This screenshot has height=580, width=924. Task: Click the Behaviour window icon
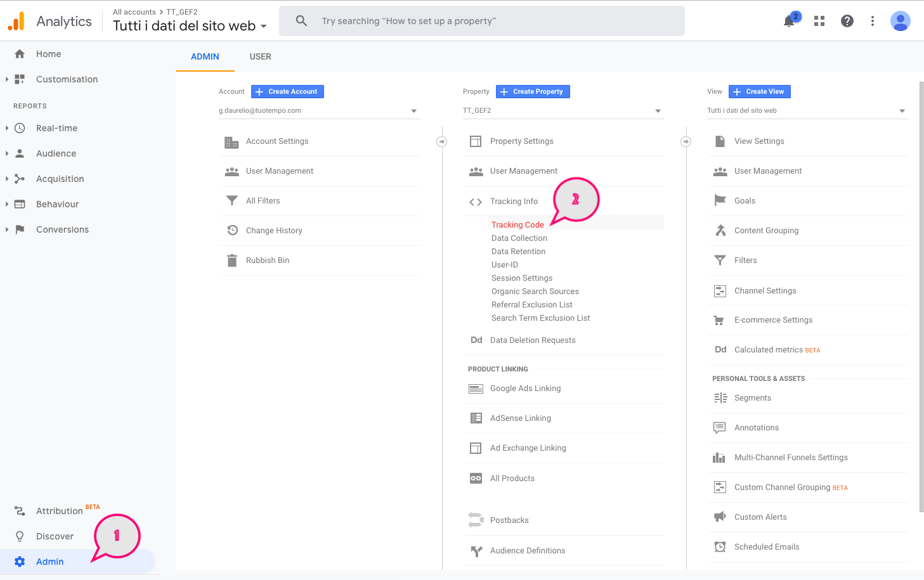click(x=20, y=204)
